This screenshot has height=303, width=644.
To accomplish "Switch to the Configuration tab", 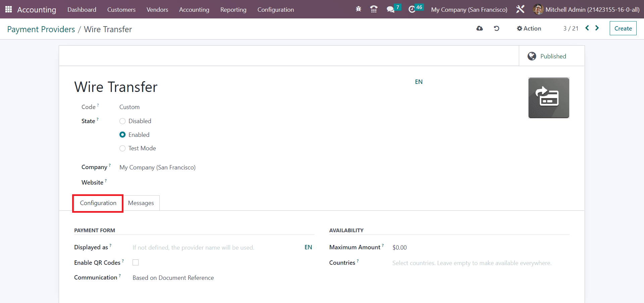I will (98, 203).
